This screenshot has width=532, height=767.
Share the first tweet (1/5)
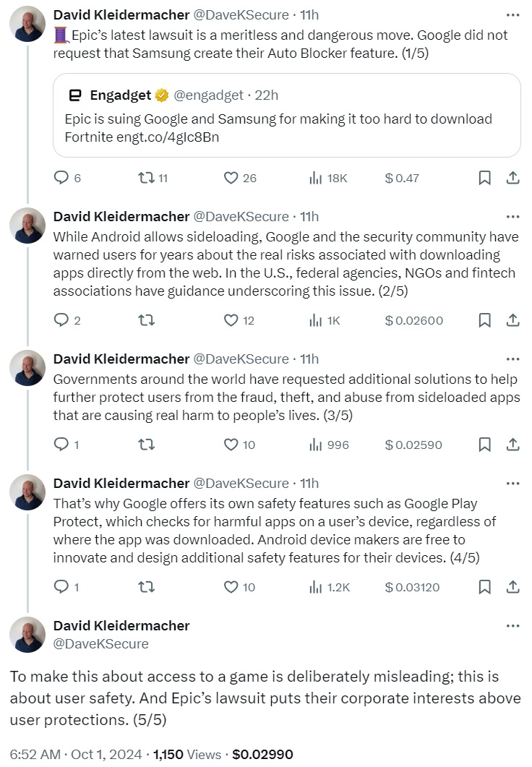click(x=512, y=178)
